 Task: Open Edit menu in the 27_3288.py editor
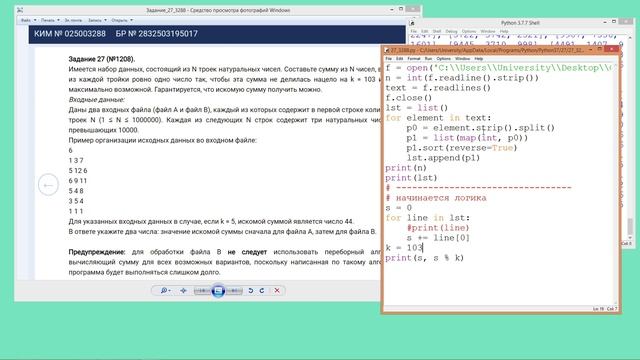(400, 59)
